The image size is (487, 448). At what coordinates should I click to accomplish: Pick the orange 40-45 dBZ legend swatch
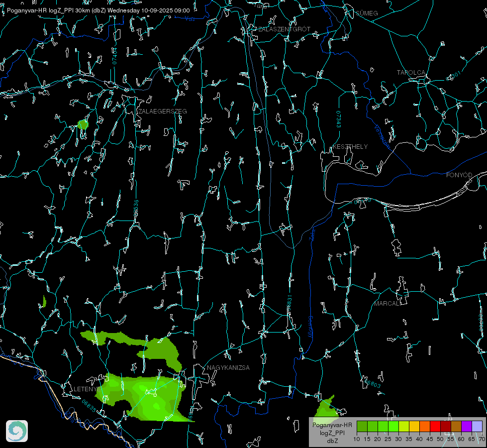(425, 426)
